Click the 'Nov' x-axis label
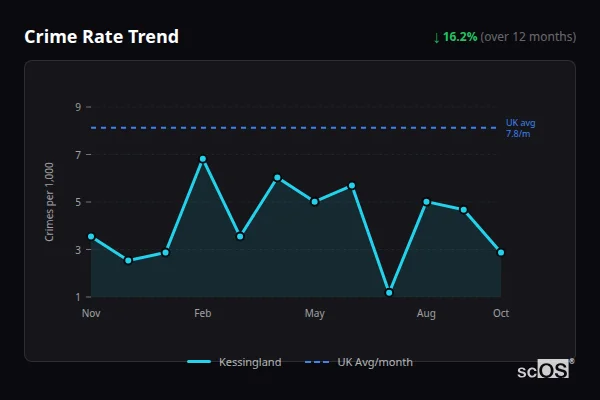Viewport: 600px width, 400px height. pos(91,313)
